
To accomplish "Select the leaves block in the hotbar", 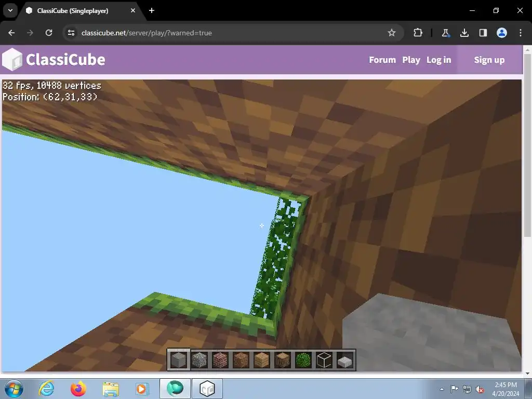I will 303,360.
